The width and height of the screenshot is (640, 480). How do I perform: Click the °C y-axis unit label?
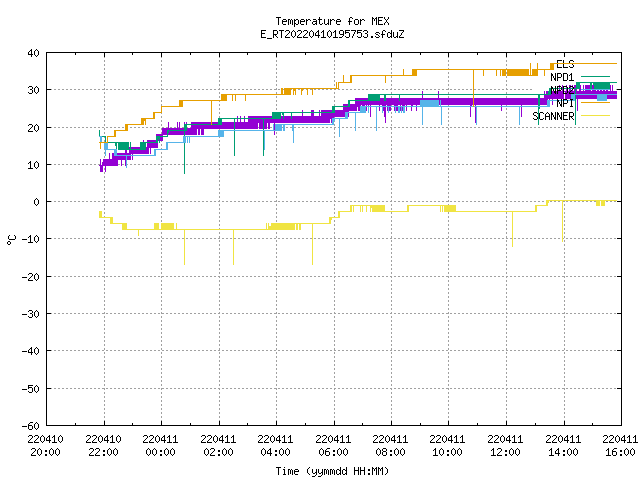(x=11, y=240)
